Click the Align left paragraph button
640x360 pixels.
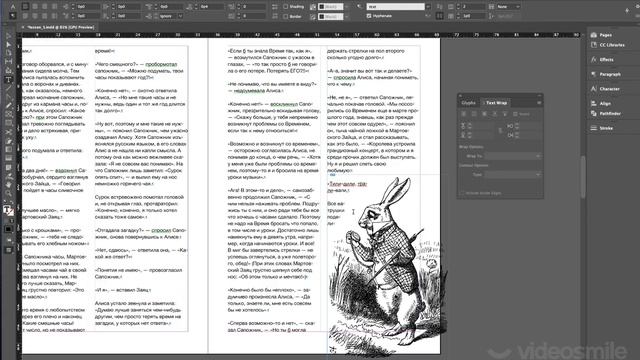point(25,7)
